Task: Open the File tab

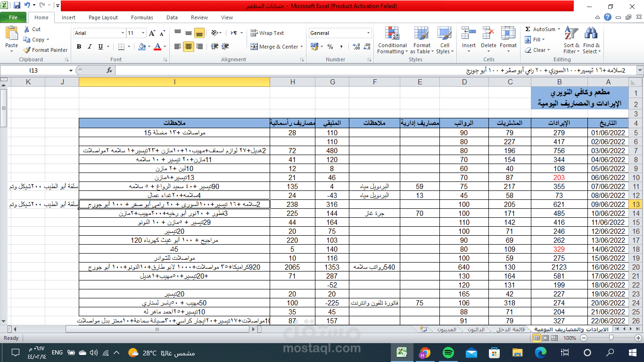Action: [13, 17]
